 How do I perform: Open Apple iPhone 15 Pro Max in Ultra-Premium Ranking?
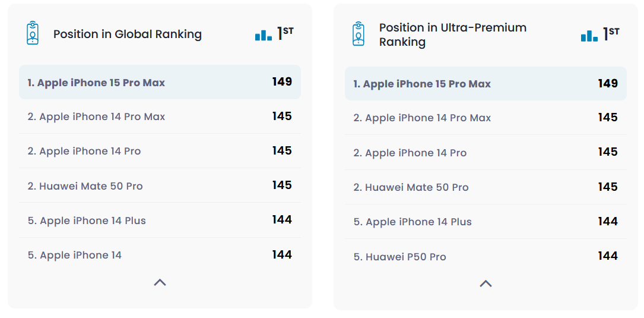(x=422, y=84)
